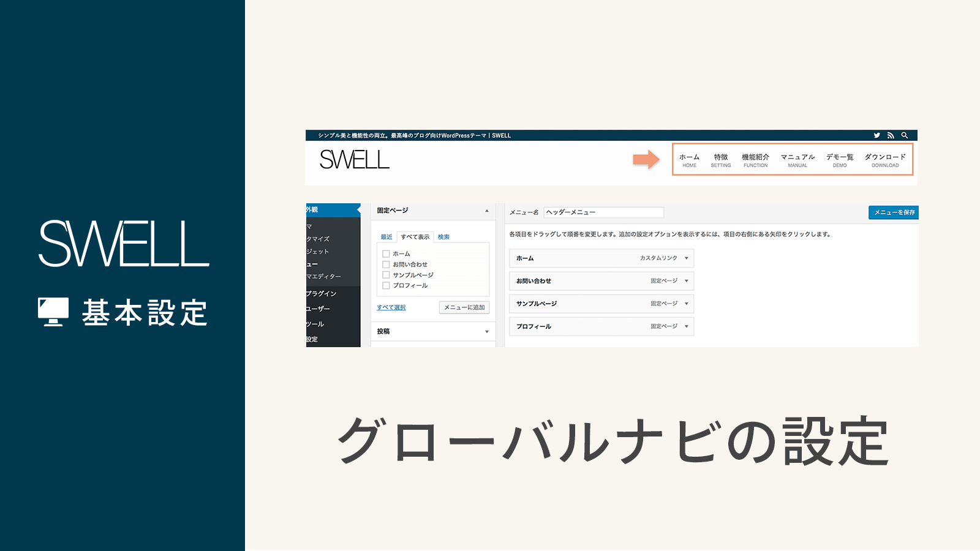Screen dimensions: 980x551
Task: Tick the プロフィール page checkbox
Action: (x=386, y=285)
